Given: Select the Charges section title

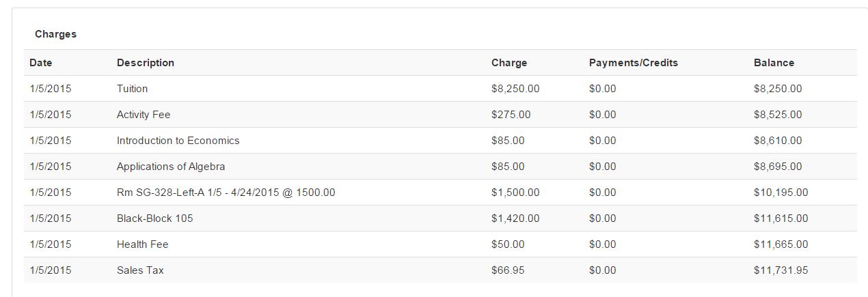Looking at the screenshot, I should [x=56, y=34].
